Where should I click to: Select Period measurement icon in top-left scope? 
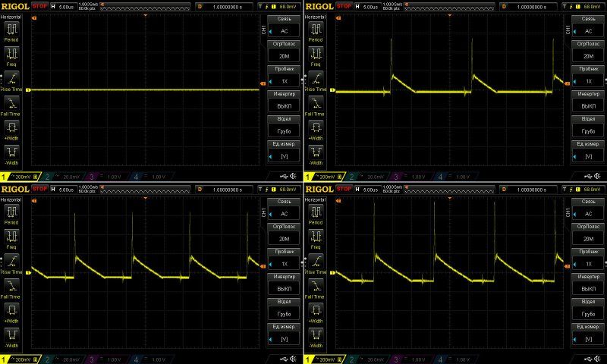(x=13, y=30)
